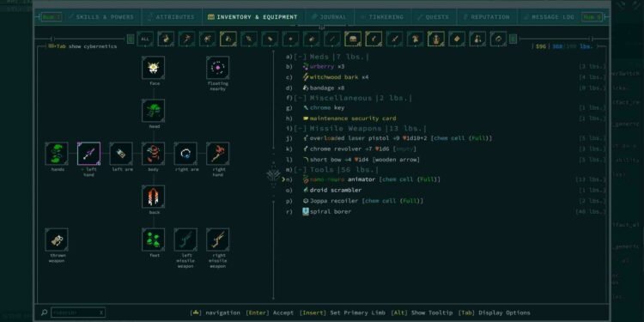Viewport: 644px width, 322px height.
Task: Select the droid scrambler item
Action: coord(446,190)
